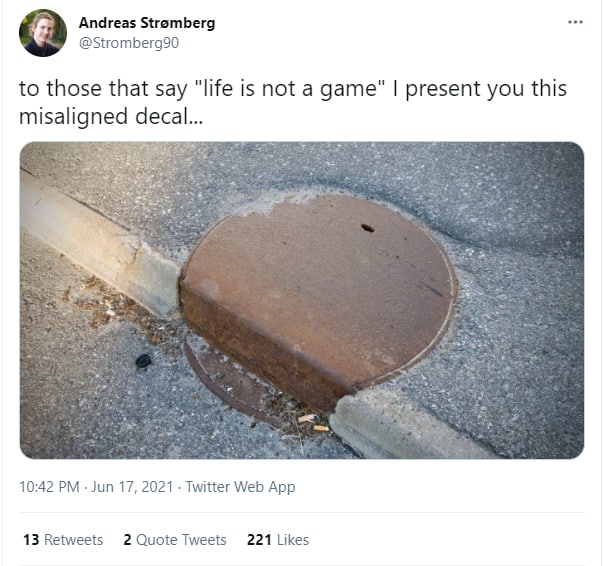Open the Twitter Web App source link
Image resolution: width=603 pixels, height=566 pixels.
pos(240,487)
